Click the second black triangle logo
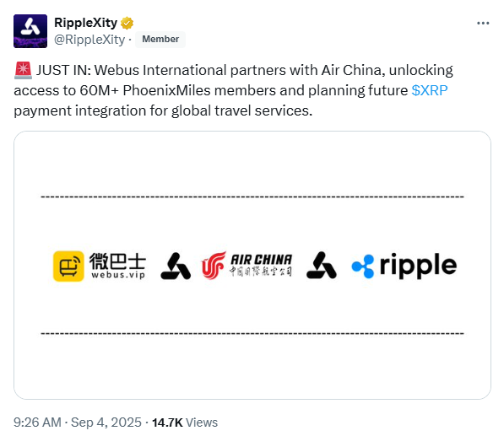Viewport: 504px width, 436px height. (x=322, y=265)
